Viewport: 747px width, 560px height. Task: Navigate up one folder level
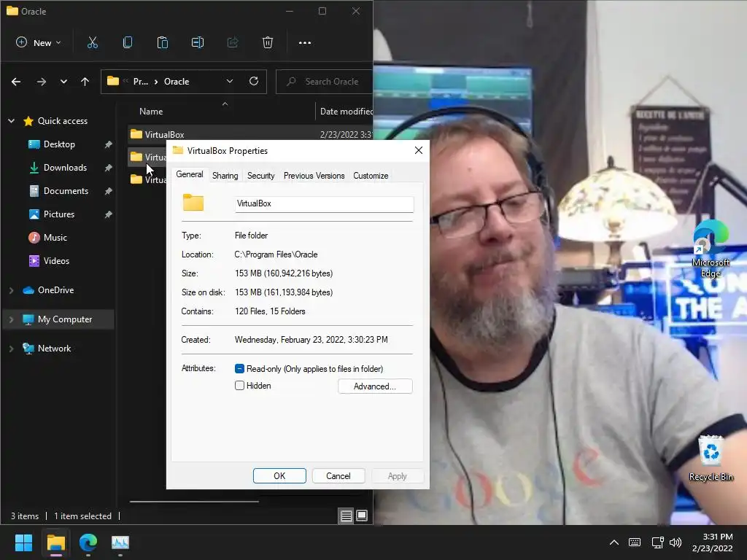point(85,82)
